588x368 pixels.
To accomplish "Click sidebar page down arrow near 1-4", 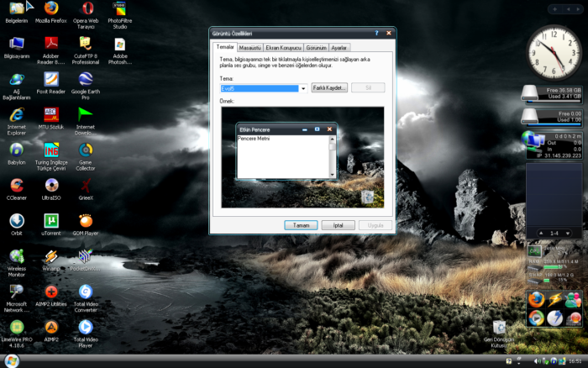I will point(568,234).
